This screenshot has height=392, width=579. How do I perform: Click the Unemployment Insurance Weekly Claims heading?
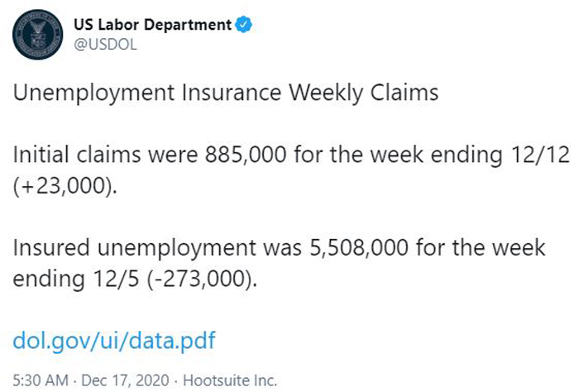click(226, 93)
